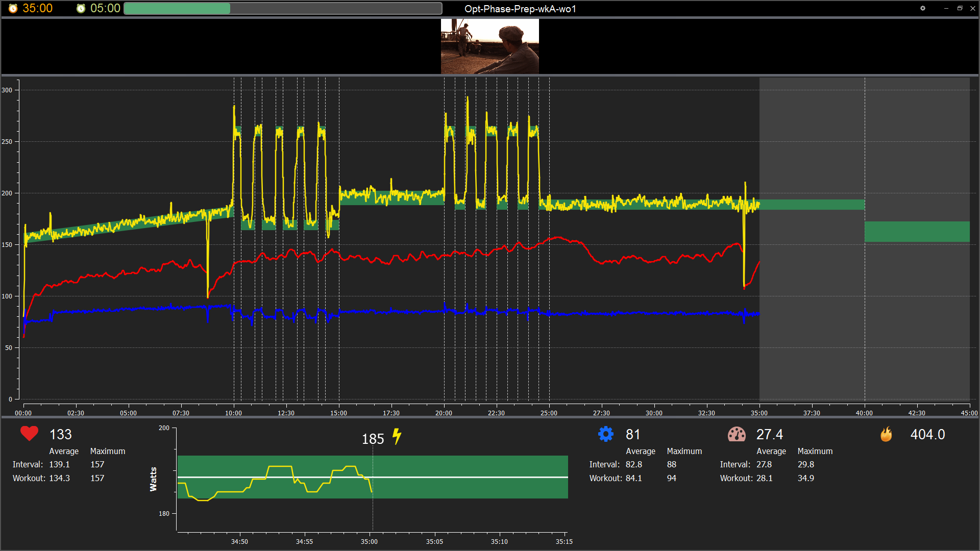Restore down the application window
This screenshot has width=980, height=551.
click(x=960, y=8)
